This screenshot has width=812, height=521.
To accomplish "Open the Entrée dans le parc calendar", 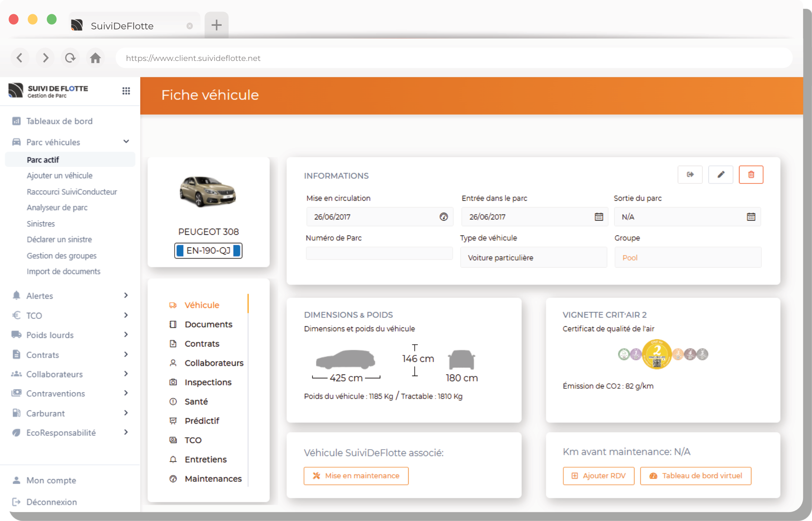I will click(599, 217).
